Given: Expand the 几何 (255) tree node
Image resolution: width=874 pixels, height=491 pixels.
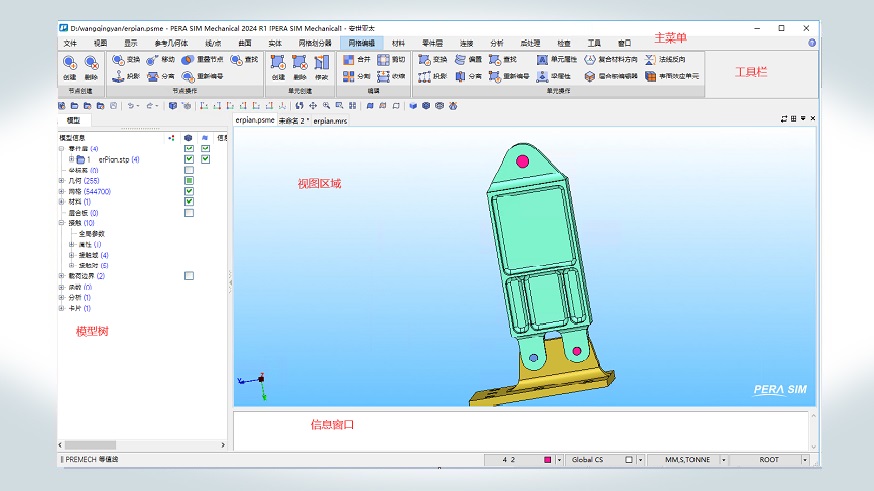Looking at the screenshot, I should [62, 181].
